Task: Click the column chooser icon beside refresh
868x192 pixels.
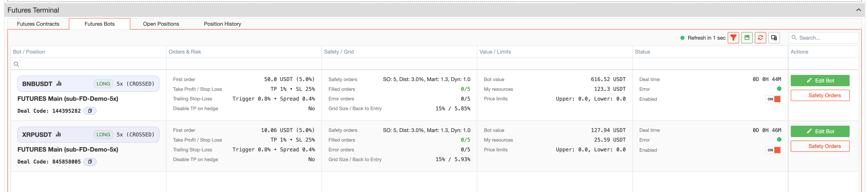Action: (x=774, y=38)
